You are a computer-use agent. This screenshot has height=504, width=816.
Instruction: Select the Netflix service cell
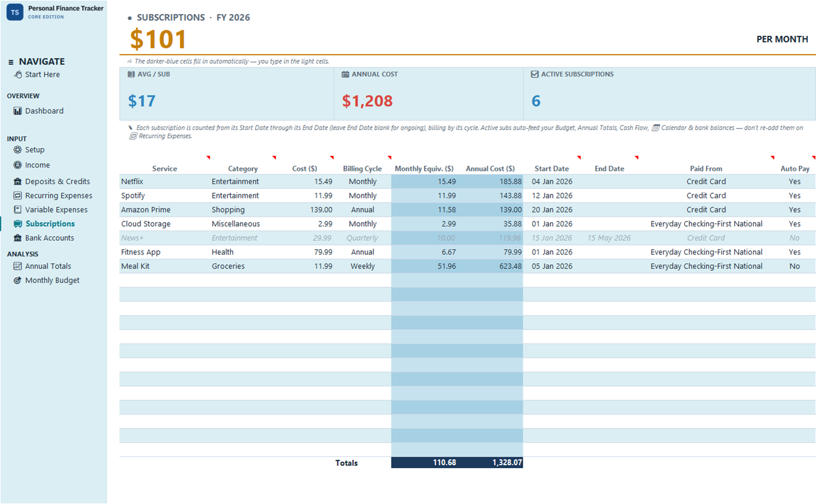click(164, 181)
